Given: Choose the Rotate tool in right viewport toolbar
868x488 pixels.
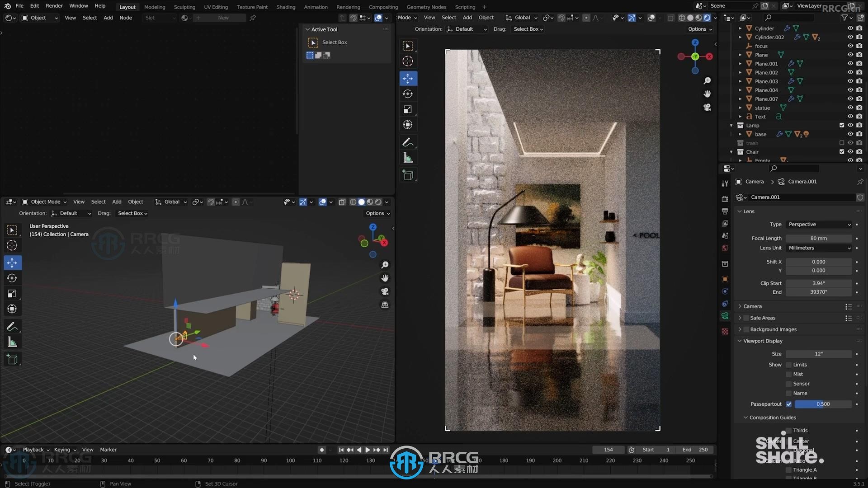Looking at the screenshot, I should [x=408, y=94].
